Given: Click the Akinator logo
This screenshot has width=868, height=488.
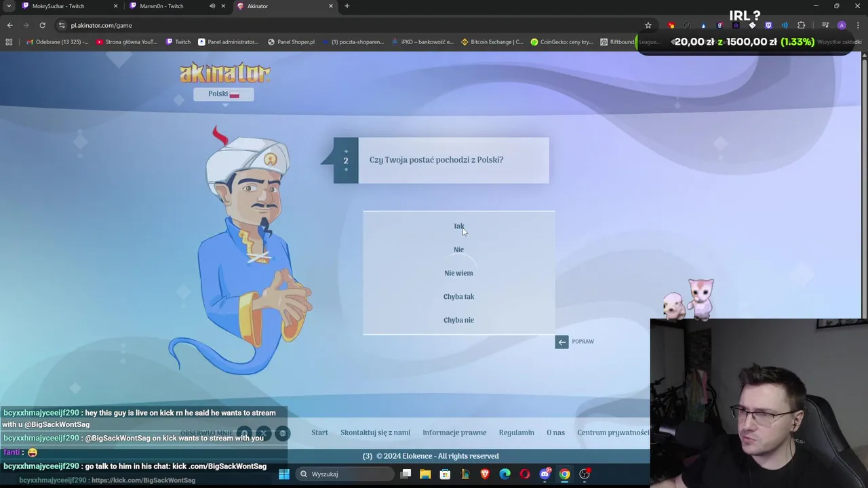Looking at the screenshot, I should pyautogui.click(x=225, y=73).
